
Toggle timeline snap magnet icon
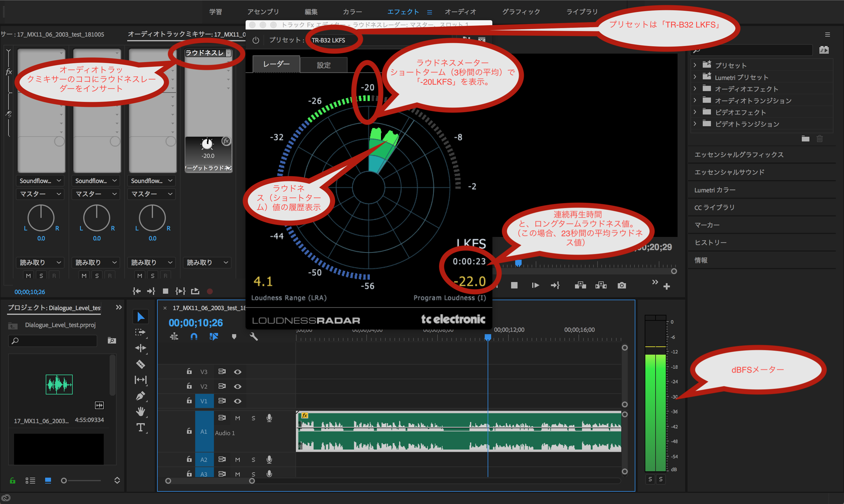point(194,336)
